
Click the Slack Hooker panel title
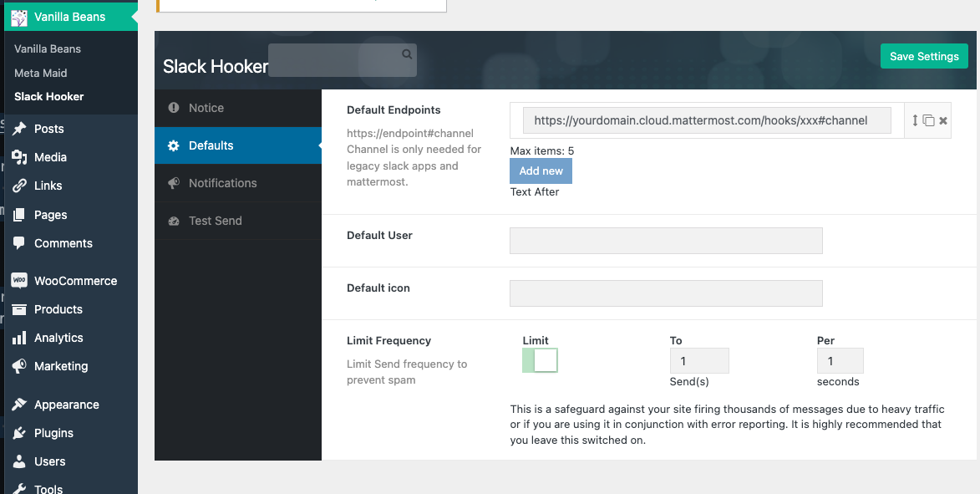[x=216, y=66]
